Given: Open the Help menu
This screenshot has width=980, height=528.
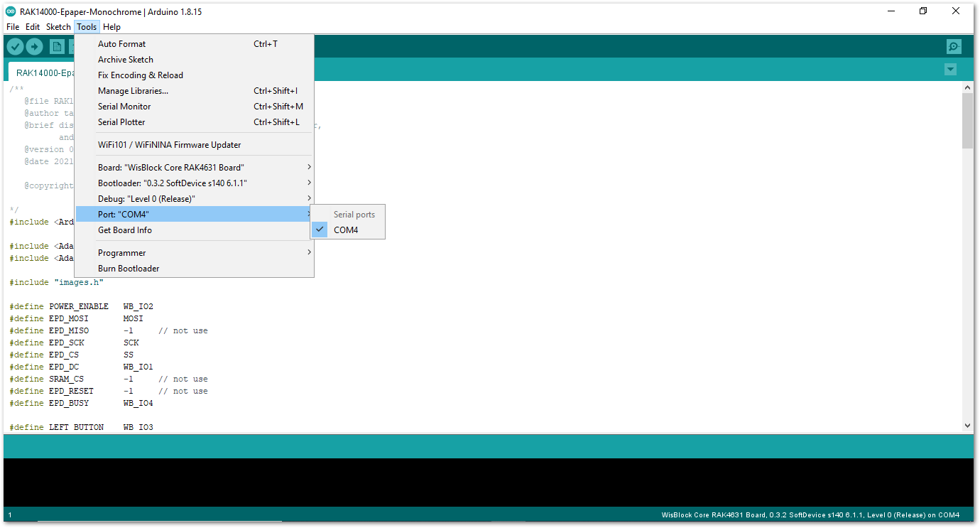Looking at the screenshot, I should [x=111, y=27].
